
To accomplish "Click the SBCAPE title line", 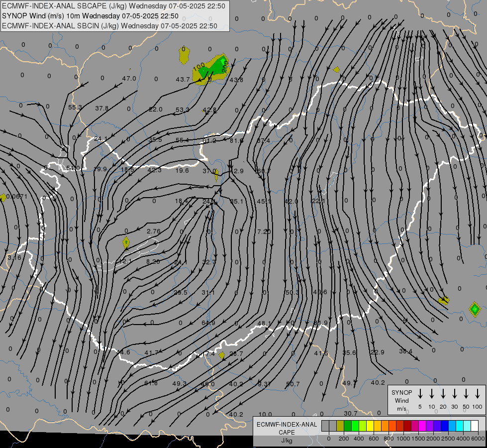I will point(113,6).
